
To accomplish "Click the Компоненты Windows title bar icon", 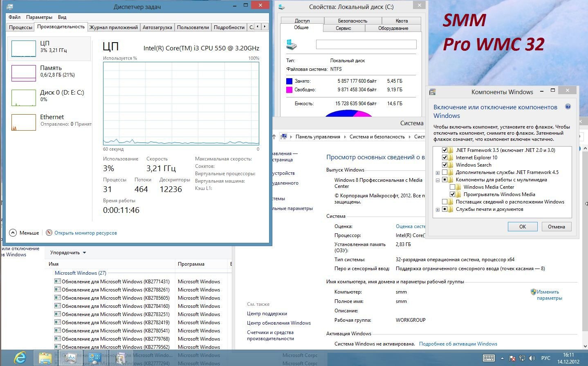I will 433,92.
